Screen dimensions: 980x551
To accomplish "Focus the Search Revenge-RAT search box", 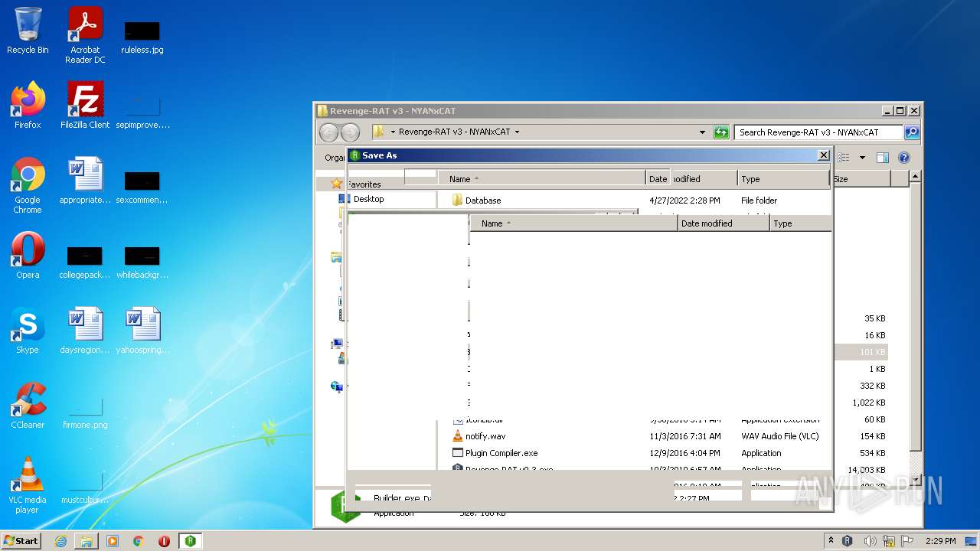I will click(x=818, y=132).
